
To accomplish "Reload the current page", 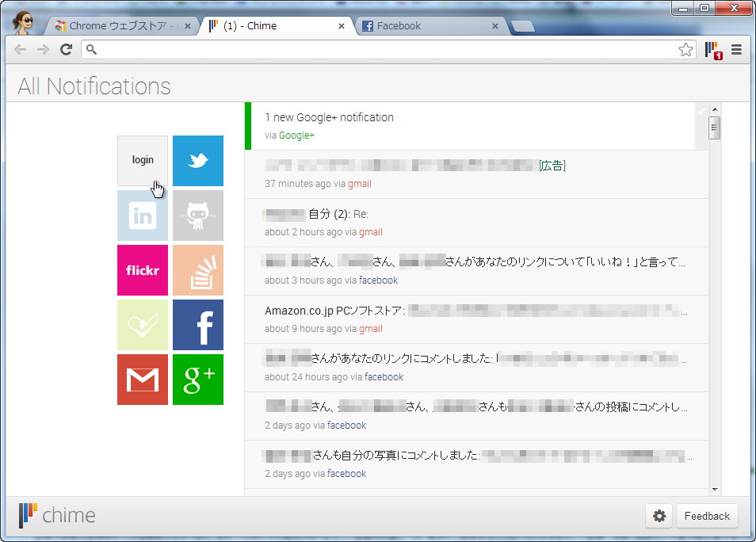I will pos(66,49).
